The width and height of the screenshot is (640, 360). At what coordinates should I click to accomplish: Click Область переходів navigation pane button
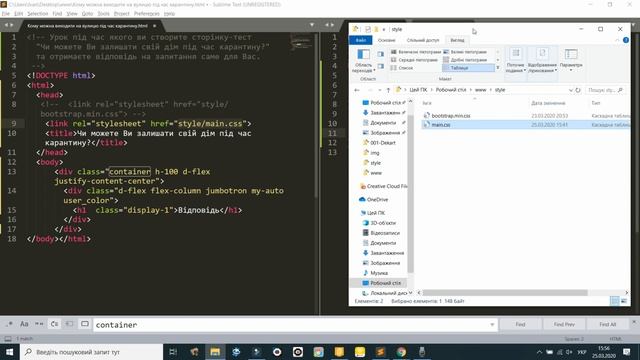(x=363, y=60)
